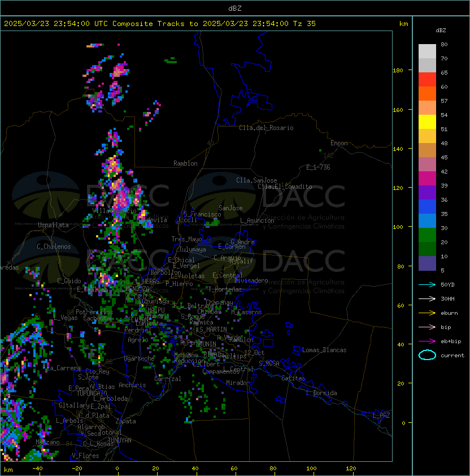
Task: Pick the light gray 70–80 dBZ swatch
Action: click(x=427, y=51)
